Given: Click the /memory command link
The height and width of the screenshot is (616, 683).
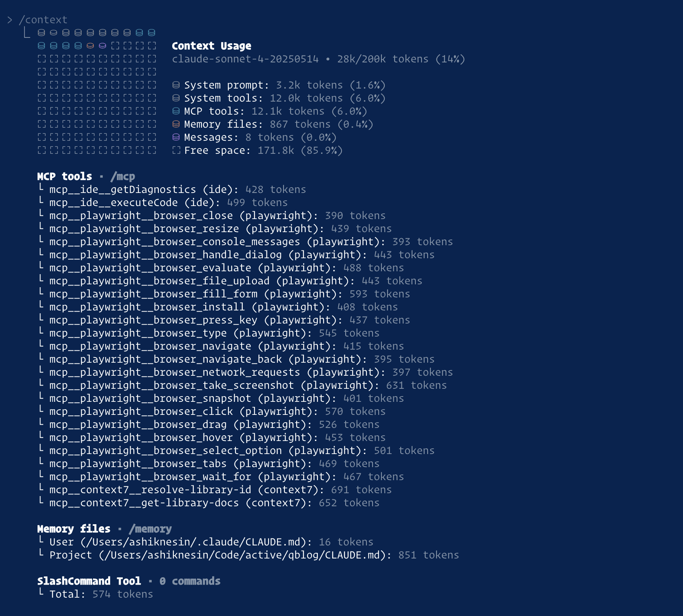Looking at the screenshot, I should point(150,529).
